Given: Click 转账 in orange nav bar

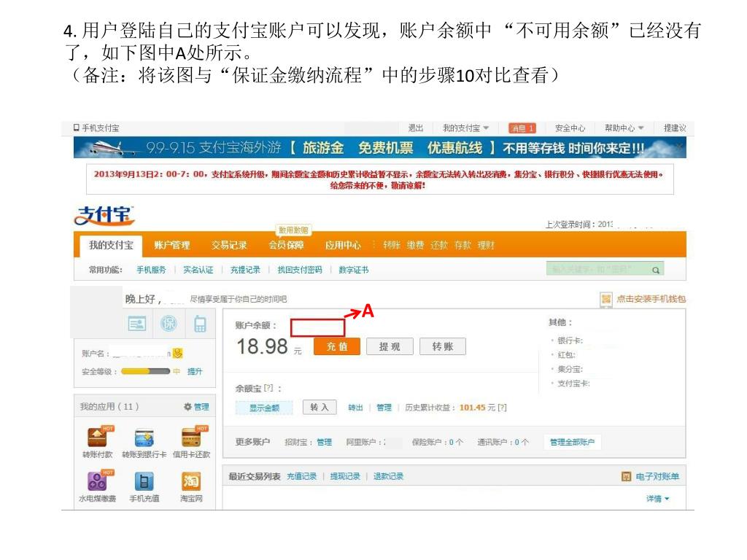Looking at the screenshot, I should [x=392, y=245].
